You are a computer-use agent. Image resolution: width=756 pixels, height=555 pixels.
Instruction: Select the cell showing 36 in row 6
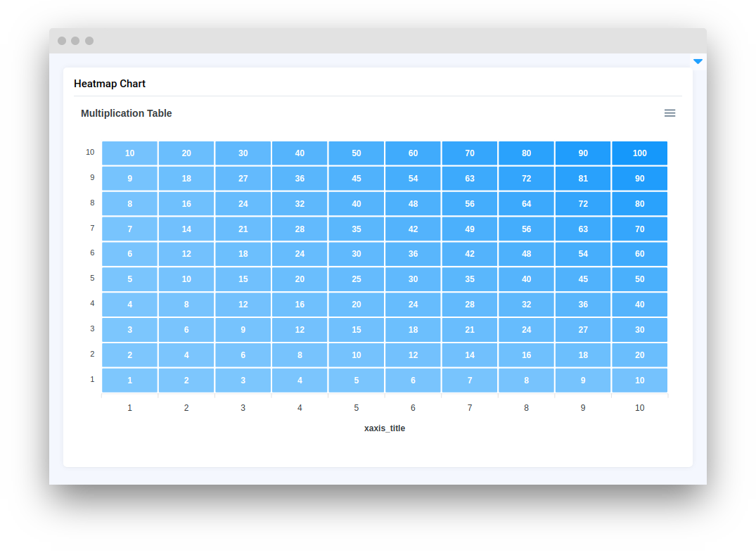413,253
